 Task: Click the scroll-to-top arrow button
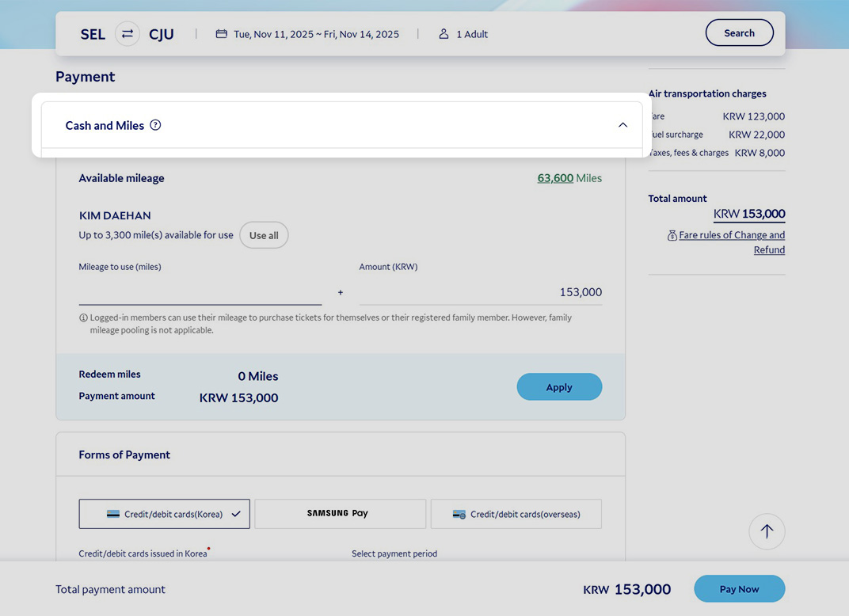pyautogui.click(x=766, y=532)
